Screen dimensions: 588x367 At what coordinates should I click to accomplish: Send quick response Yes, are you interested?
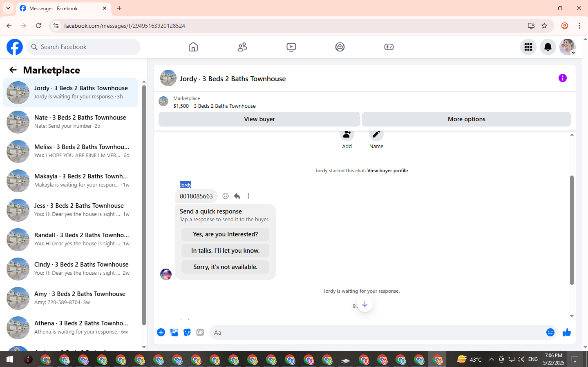226,234
